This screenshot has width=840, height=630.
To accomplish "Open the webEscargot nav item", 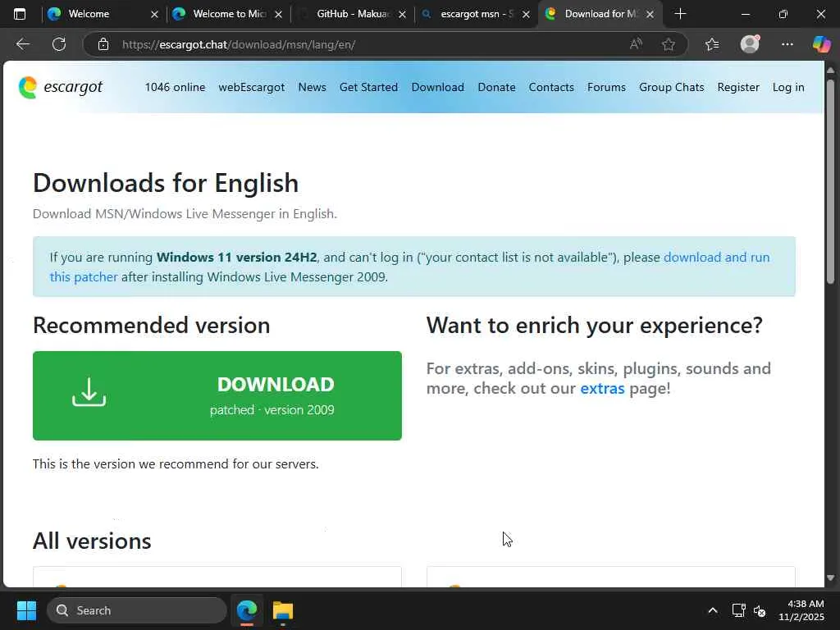I will [x=251, y=87].
